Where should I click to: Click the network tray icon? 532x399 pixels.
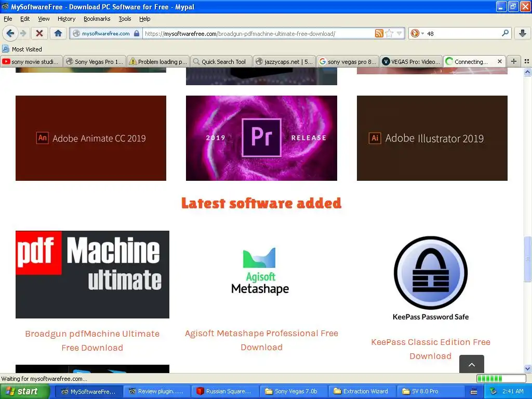point(494,392)
